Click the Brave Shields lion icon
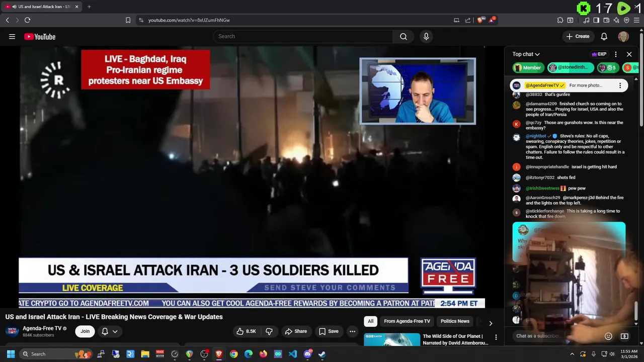Image resolution: width=644 pixels, height=362 pixels. click(x=480, y=20)
